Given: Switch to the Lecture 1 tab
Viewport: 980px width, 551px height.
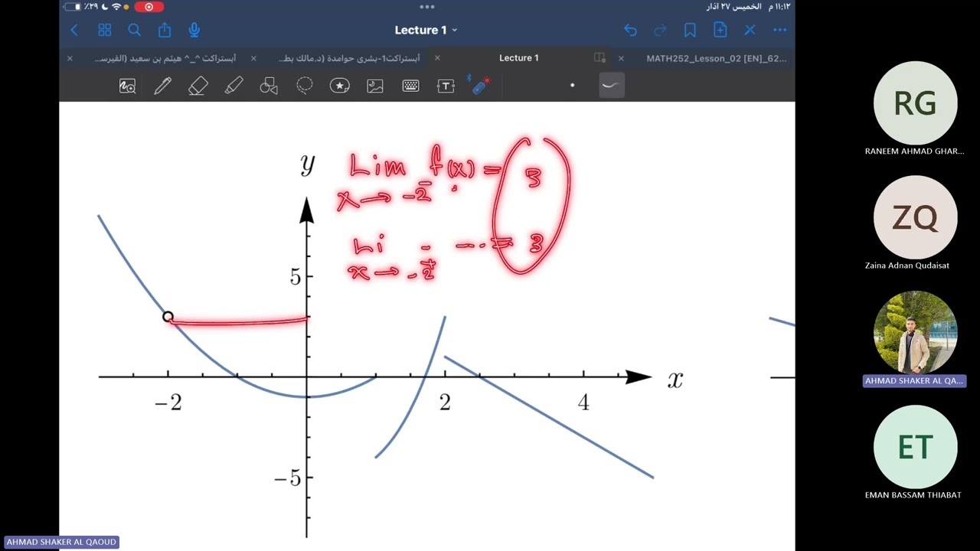Looking at the screenshot, I should (518, 58).
